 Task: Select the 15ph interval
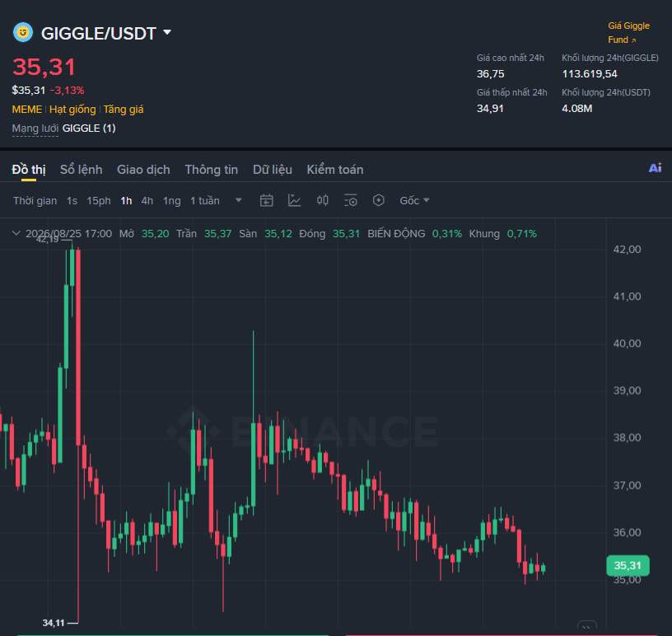tap(99, 201)
